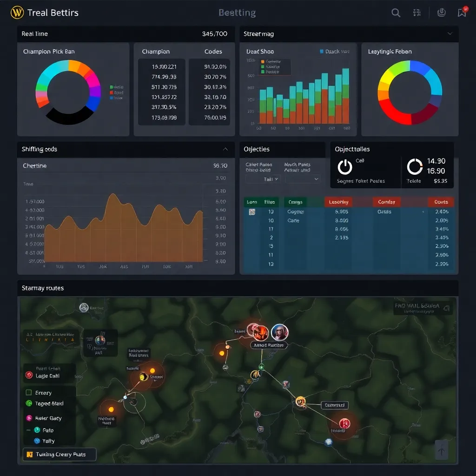Image resolution: width=476 pixels, height=476 pixels.
Task: Click the hooded champion avatar on map
Action: click(279, 332)
